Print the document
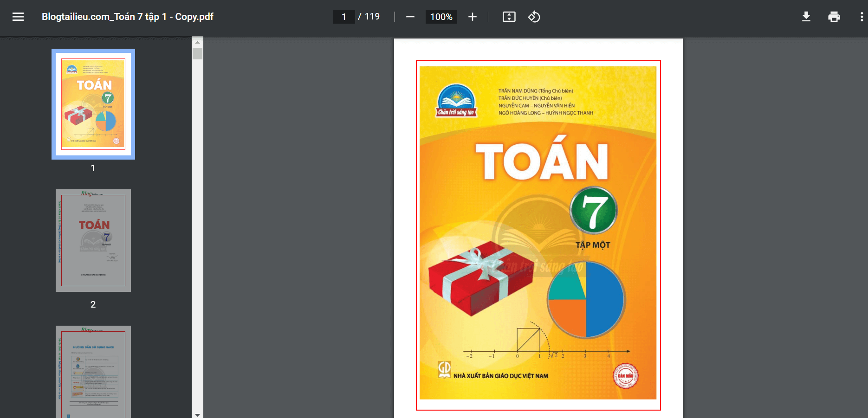Viewport: 868px width, 418px height. pos(834,17)
